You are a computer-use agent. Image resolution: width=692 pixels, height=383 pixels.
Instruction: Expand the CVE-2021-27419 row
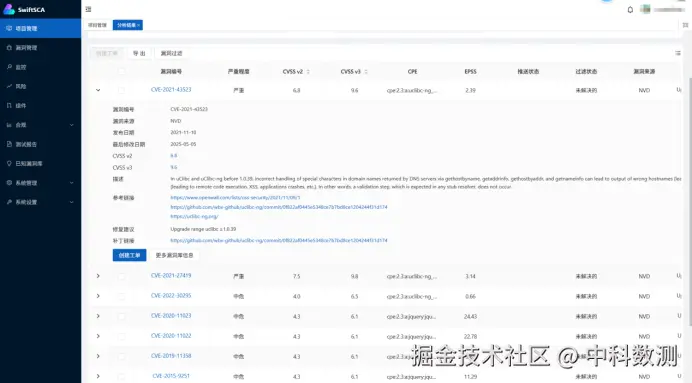(x=98, y=276)
